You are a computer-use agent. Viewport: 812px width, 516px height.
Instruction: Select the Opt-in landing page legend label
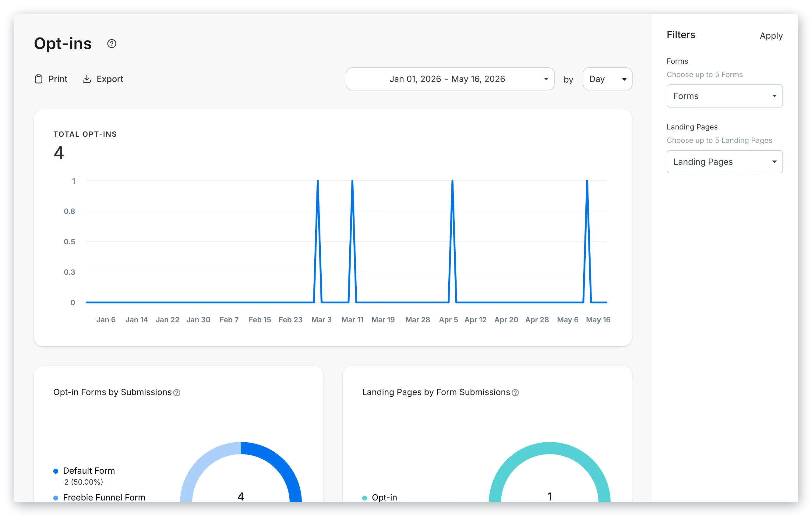[384, 497]
